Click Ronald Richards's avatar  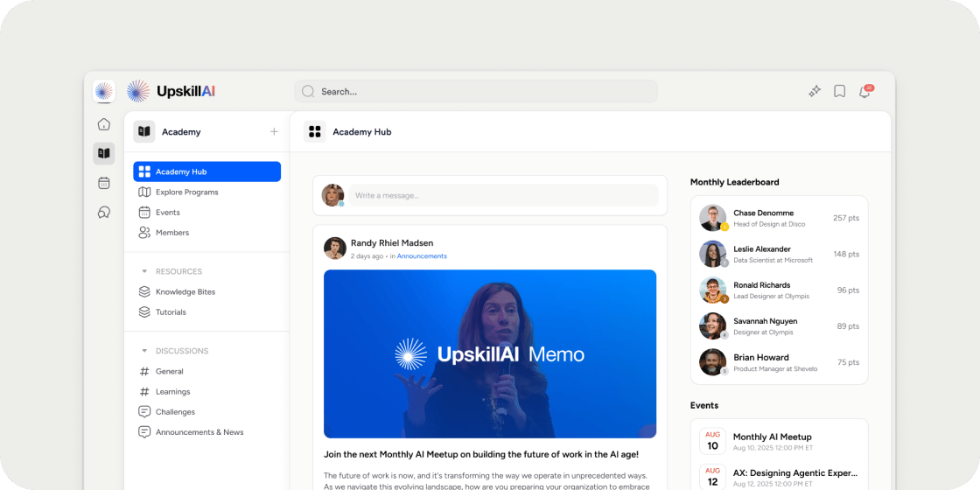(x=712, y=290)
